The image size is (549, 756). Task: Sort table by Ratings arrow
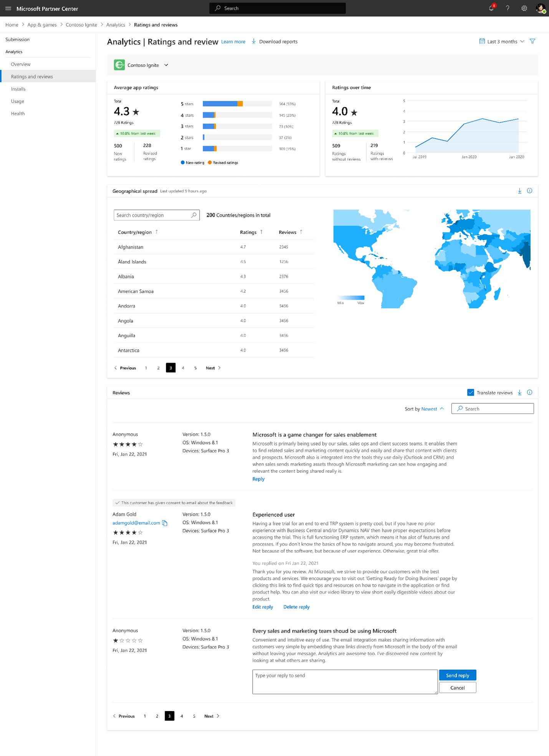click(x=261, y=232)
